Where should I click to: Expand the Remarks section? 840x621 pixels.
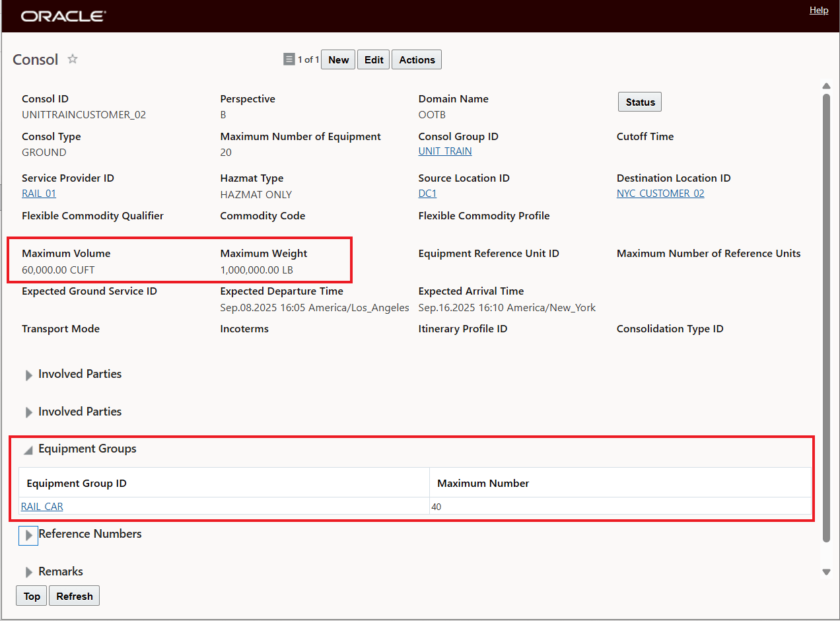click(28, 572)
